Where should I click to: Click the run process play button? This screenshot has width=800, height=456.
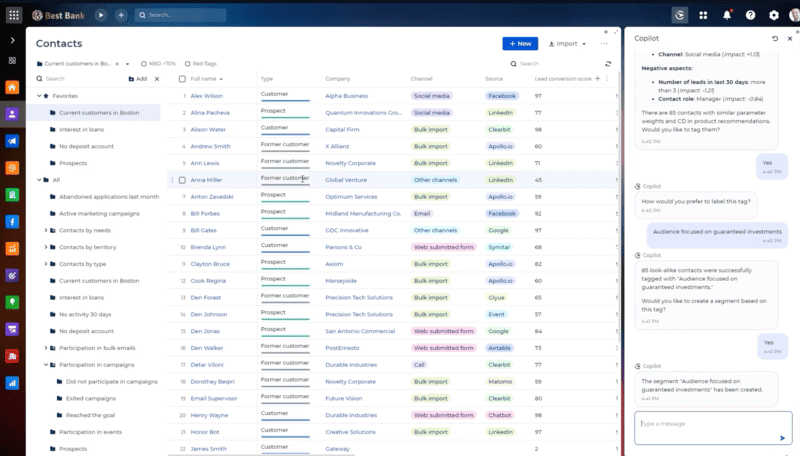tap(100, 15)
